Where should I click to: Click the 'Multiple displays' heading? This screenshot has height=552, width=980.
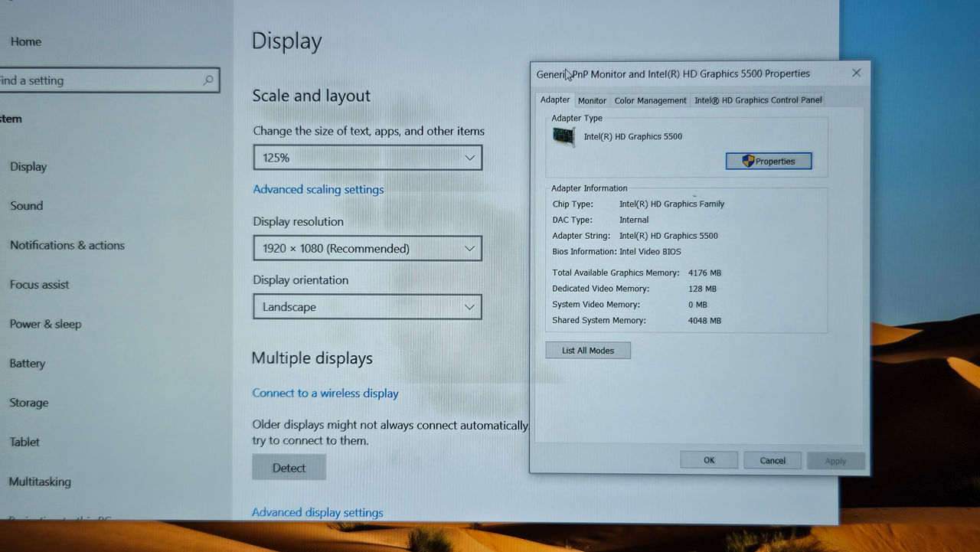click(312, 358)
